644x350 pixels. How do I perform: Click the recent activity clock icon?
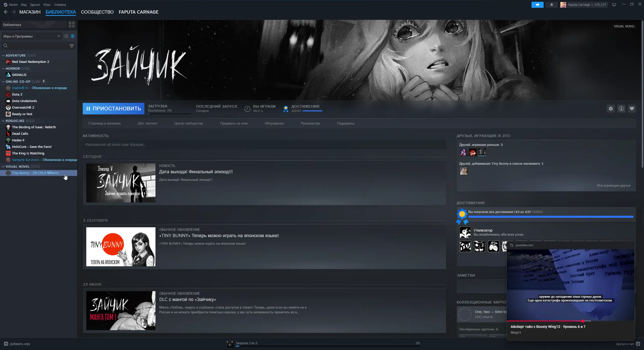click(x=66, y=36)
